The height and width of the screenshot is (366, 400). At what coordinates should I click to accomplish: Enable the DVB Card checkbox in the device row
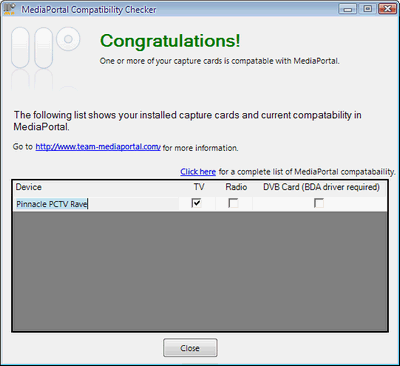[x=319, y=203]
